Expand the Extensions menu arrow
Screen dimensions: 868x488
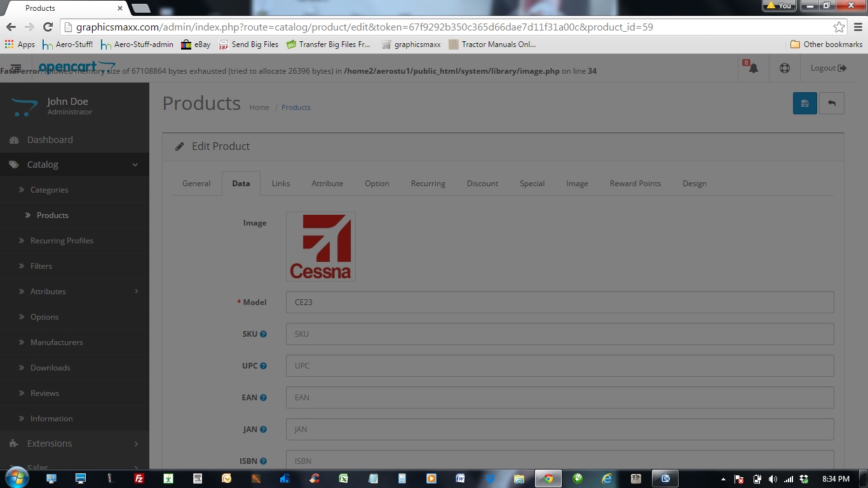[137, 444]
